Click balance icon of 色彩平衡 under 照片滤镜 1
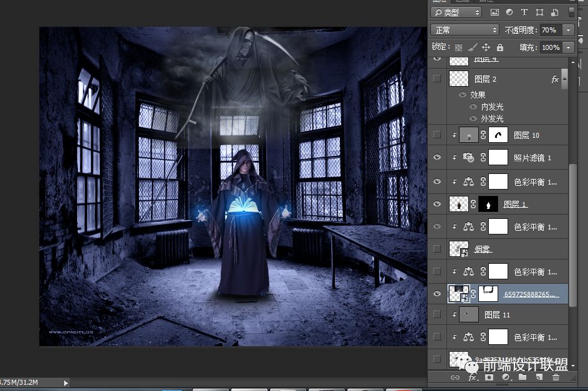The height and width of the screenshot is (391, 588). (468, 182)
